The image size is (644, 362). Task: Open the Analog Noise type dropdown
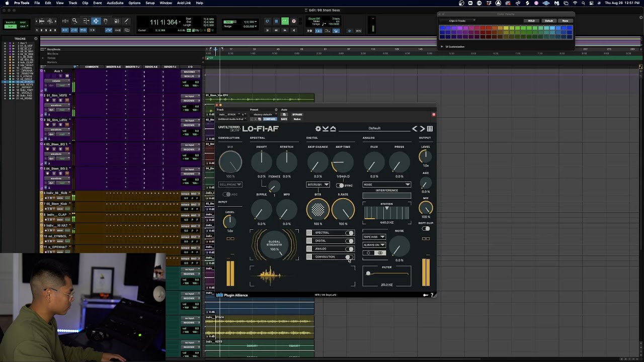click(386, 185)
